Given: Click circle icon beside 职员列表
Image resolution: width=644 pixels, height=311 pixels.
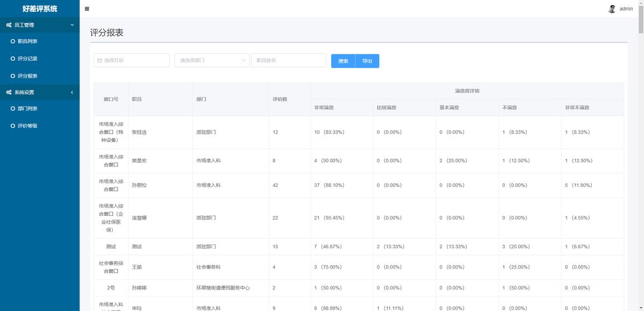Looking at the screenshot, I should point(13,41).
